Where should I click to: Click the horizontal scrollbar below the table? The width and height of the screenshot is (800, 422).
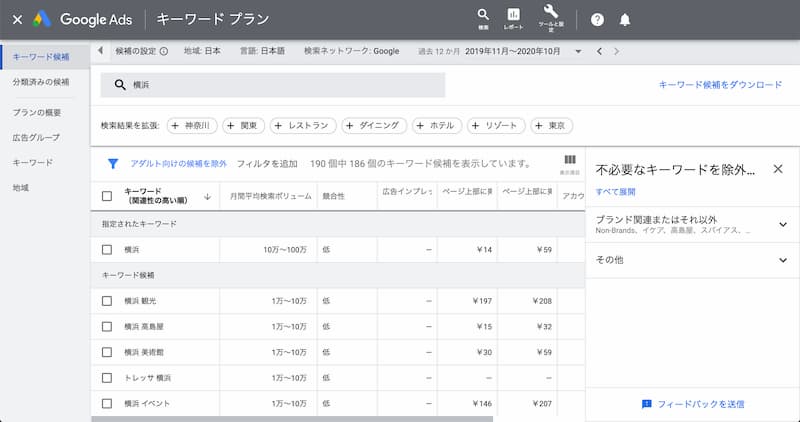pos(292,419)
